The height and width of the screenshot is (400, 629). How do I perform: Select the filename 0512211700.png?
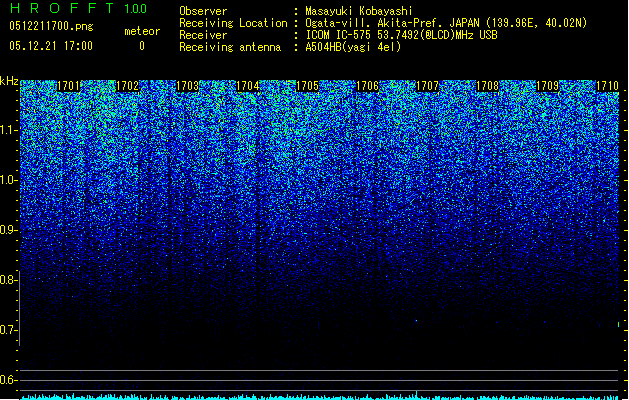(x=51, y=26)
